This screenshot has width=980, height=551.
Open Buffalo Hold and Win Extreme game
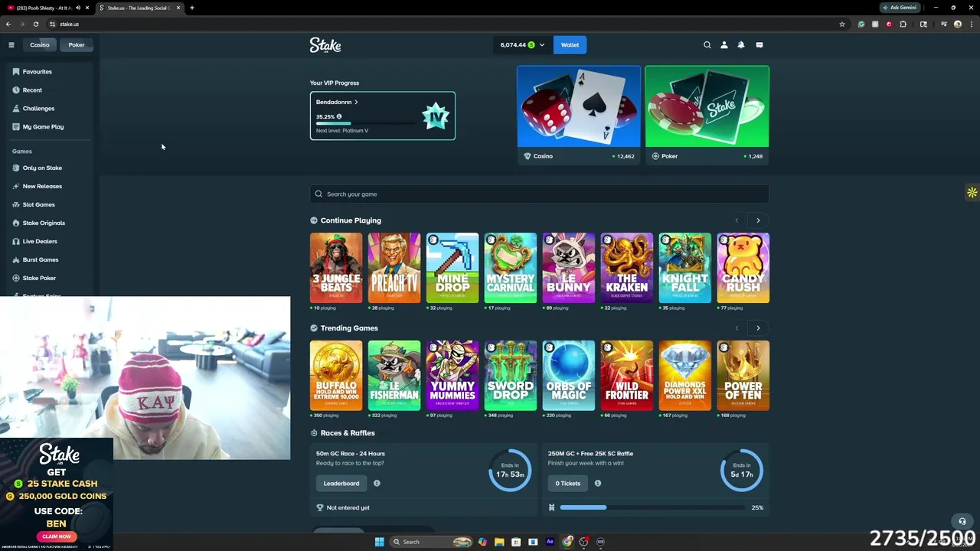pos(336,376)
